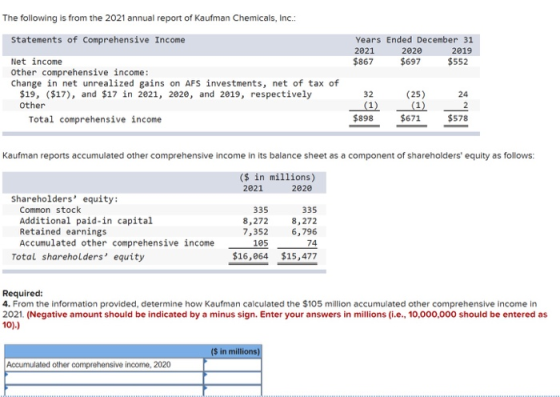Click the '($ in millions)' answer table header

[235, 351]
